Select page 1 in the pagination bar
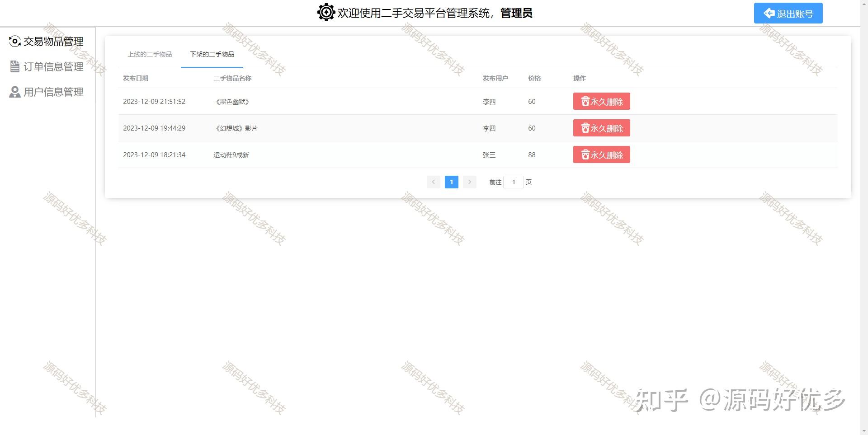Viewport: 868px width, 435px height. click(451, 182)
